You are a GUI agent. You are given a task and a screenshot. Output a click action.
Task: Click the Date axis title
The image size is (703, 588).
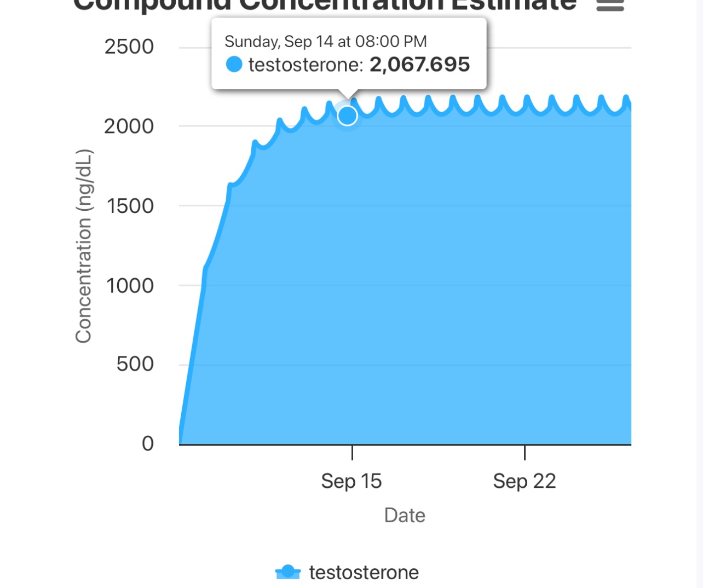pos(405,515)
